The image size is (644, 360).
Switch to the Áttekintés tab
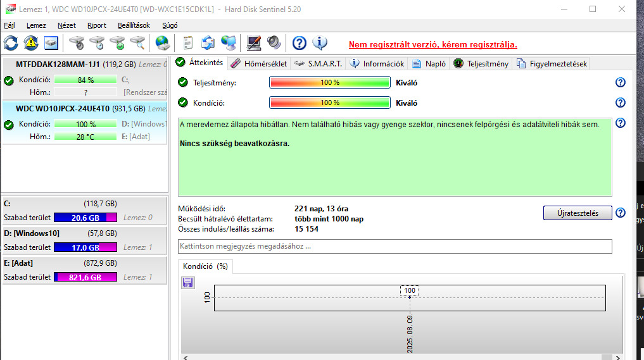[x=199, y=63]
